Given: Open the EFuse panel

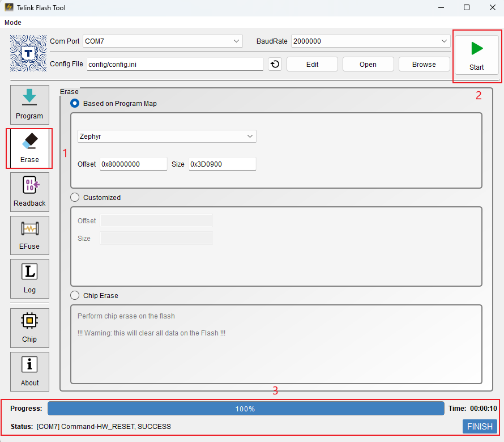Looking at the screenshot, I should 29,236.
